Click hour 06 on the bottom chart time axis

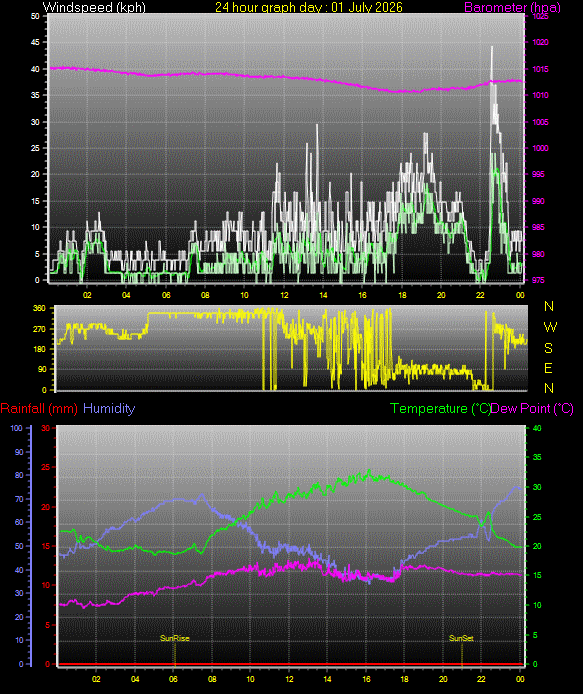pos(173,679)
